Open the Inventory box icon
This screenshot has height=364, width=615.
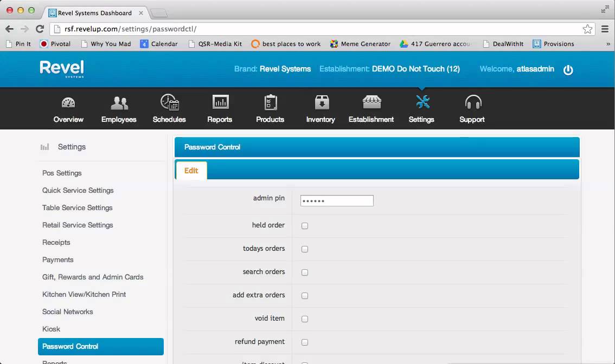point(321,102)
